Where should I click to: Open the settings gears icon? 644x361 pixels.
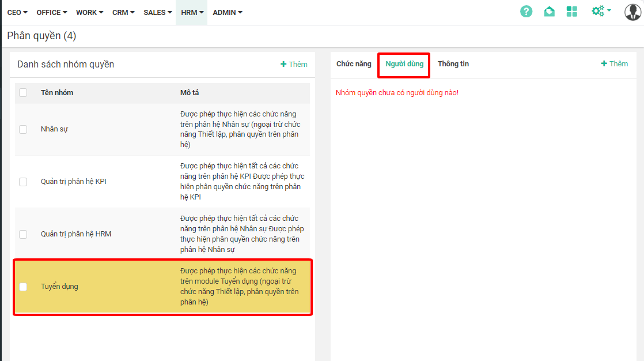pyautogui.click(x=600, y=12)
